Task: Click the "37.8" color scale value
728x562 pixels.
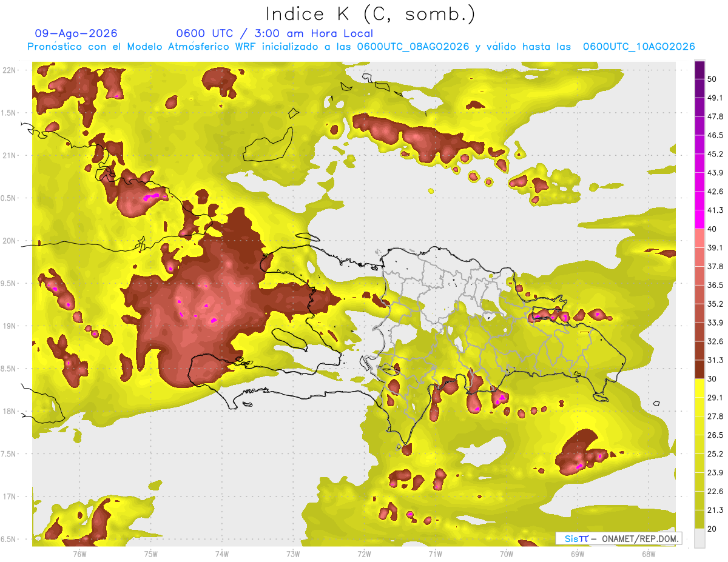Action: 715,266
